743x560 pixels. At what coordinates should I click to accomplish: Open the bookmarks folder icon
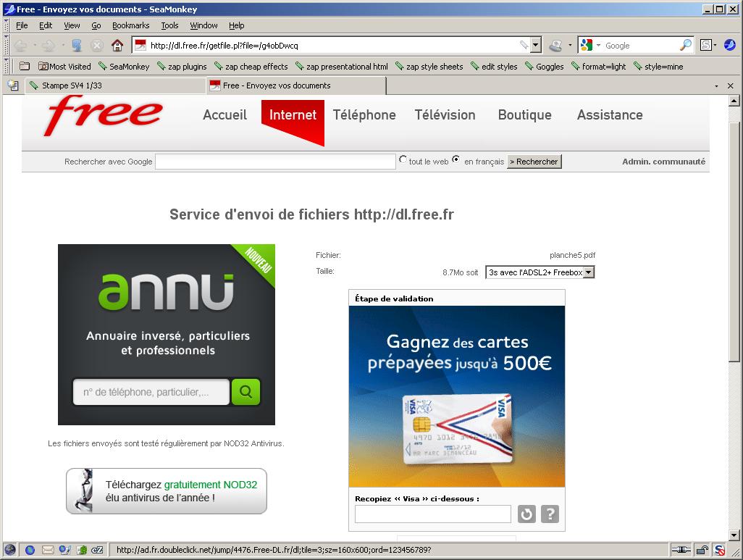tap(25, 67)
